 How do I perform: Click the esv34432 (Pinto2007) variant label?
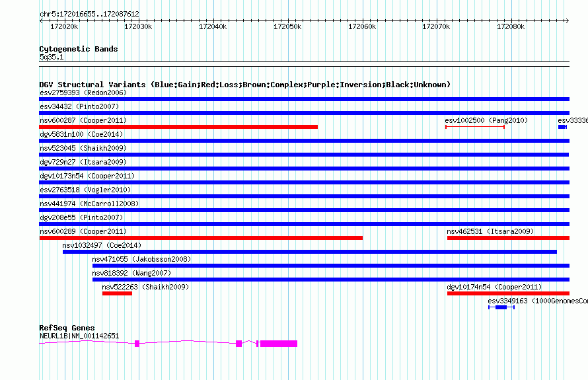coord(79,106)
